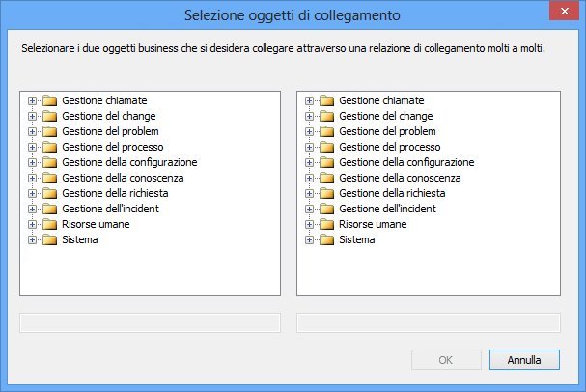
Task: Close the Selezione oggetti di collegamento dialog
Action: tap(565, 12)
